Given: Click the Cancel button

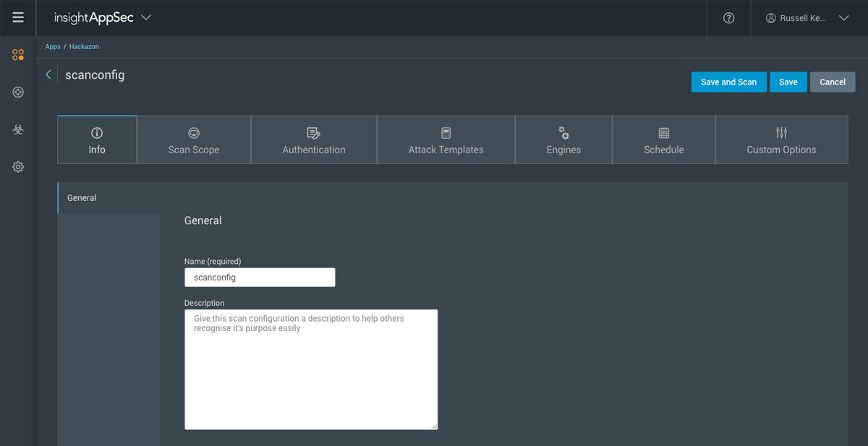Looking at the screenshot, I should [x=833, y=82].
